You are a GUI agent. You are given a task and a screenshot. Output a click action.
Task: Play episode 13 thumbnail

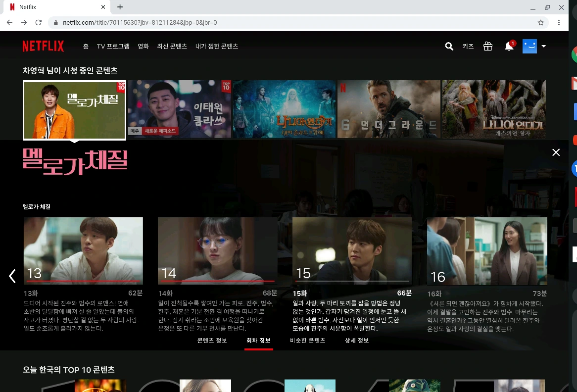click(83, 250)
